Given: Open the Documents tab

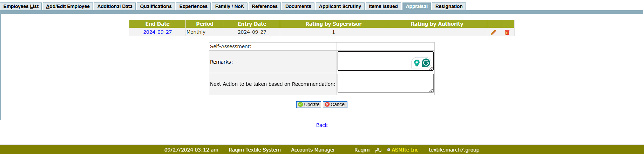Looking at the screenshot, I should tap(298, 6).
